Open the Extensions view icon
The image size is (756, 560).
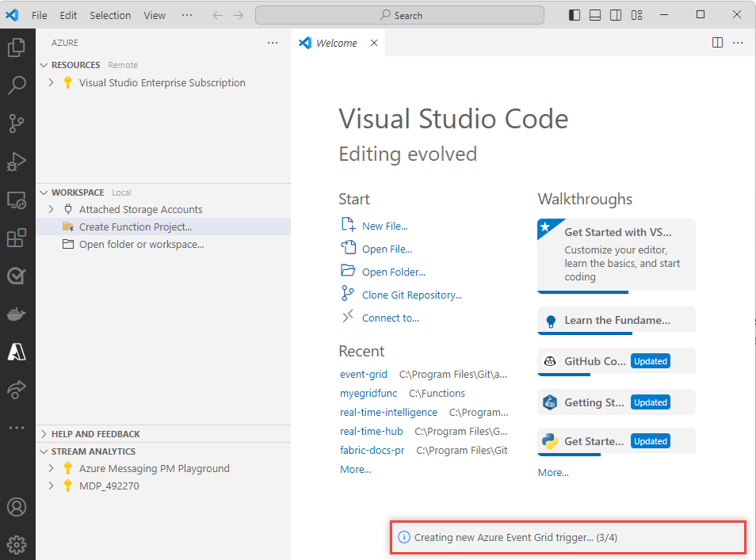coord(17,238)
